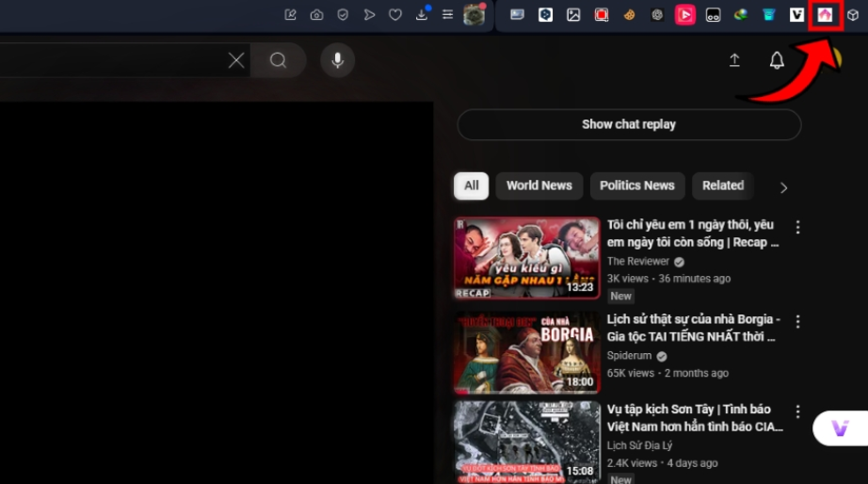Open the shield protection icon in toolbar
Image resolution: width=868 pixels, height=484 pixels.
[343, 15]
